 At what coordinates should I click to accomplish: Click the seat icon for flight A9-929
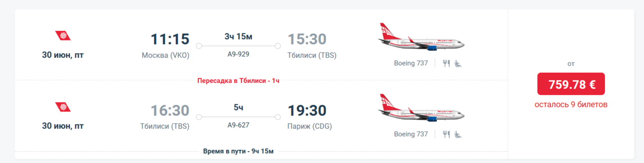pos(458,63)
